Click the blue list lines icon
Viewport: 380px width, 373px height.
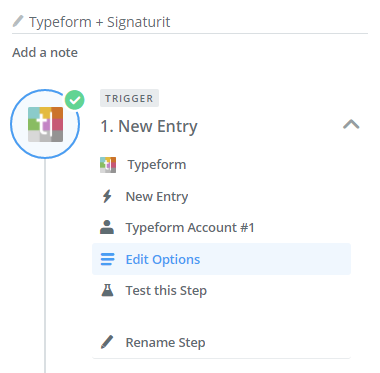click(107, 259)
